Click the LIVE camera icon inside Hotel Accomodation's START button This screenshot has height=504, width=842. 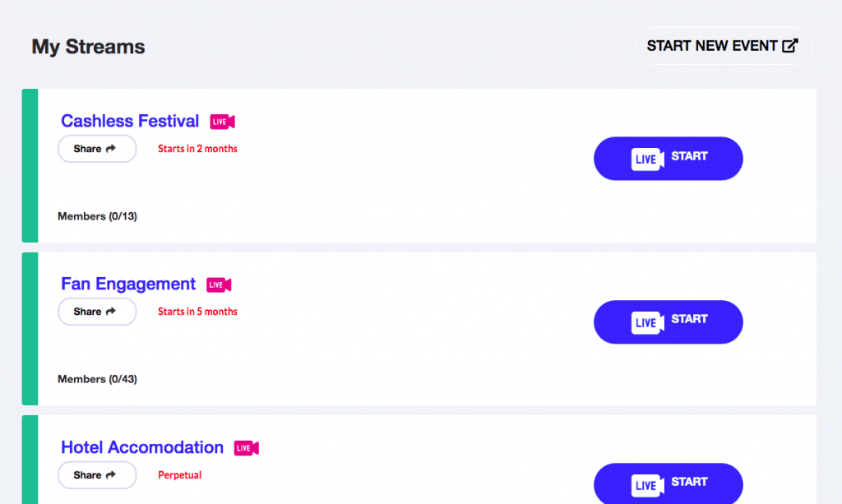point(647,483)
